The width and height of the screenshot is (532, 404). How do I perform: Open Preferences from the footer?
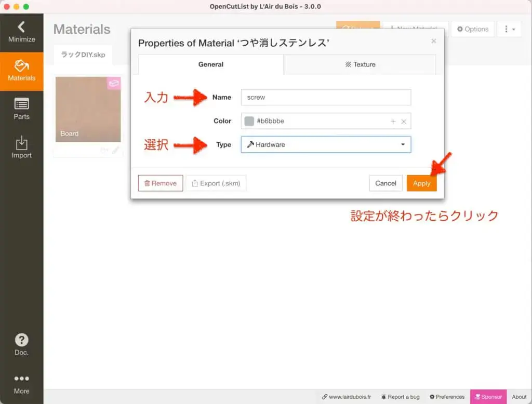tap(447, 397)
